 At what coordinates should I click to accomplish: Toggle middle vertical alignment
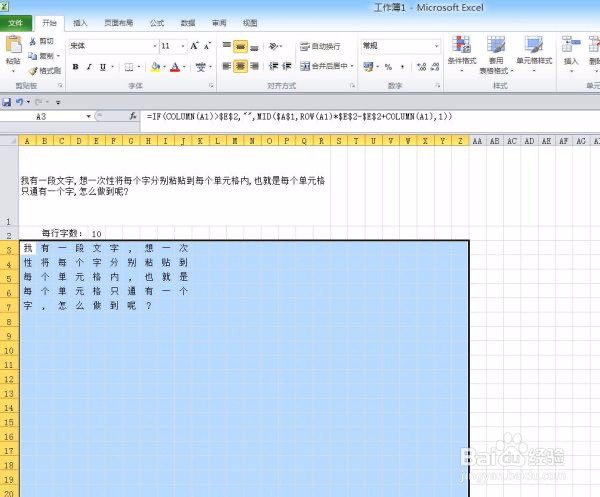tap(240, 46)
